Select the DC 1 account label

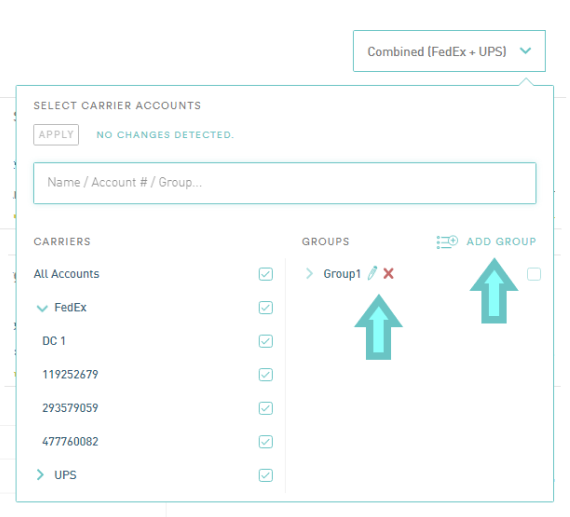pyautogui.click(x=54, y=341)
